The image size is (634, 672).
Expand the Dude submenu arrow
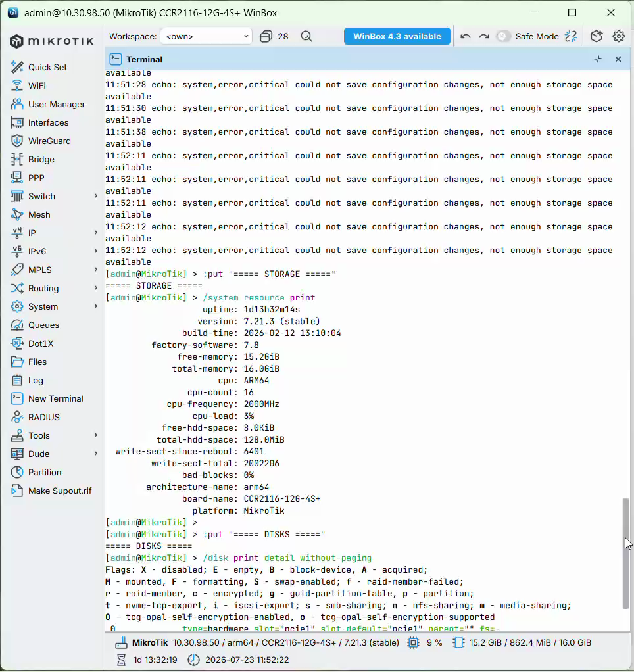tap(95, 454)
